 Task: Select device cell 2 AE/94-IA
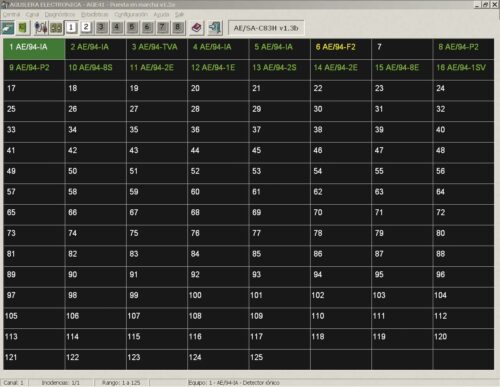click(96, 49)
